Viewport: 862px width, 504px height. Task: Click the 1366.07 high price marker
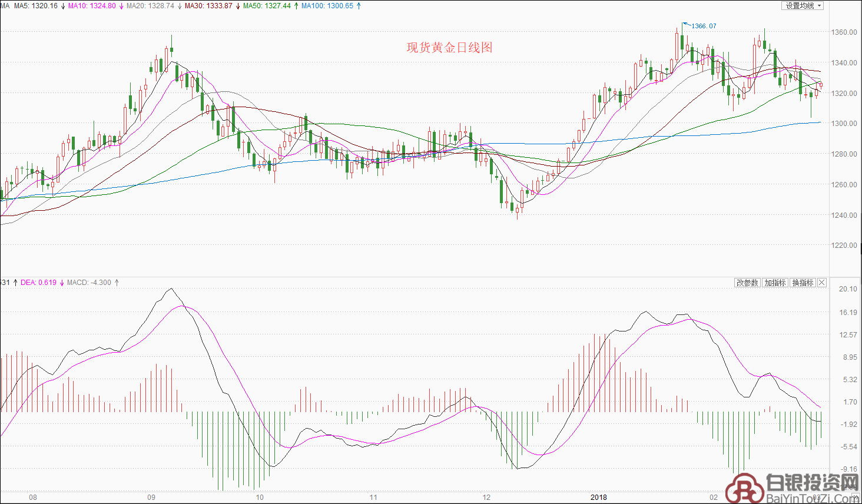pyautogui.click(x=704, y=26)
